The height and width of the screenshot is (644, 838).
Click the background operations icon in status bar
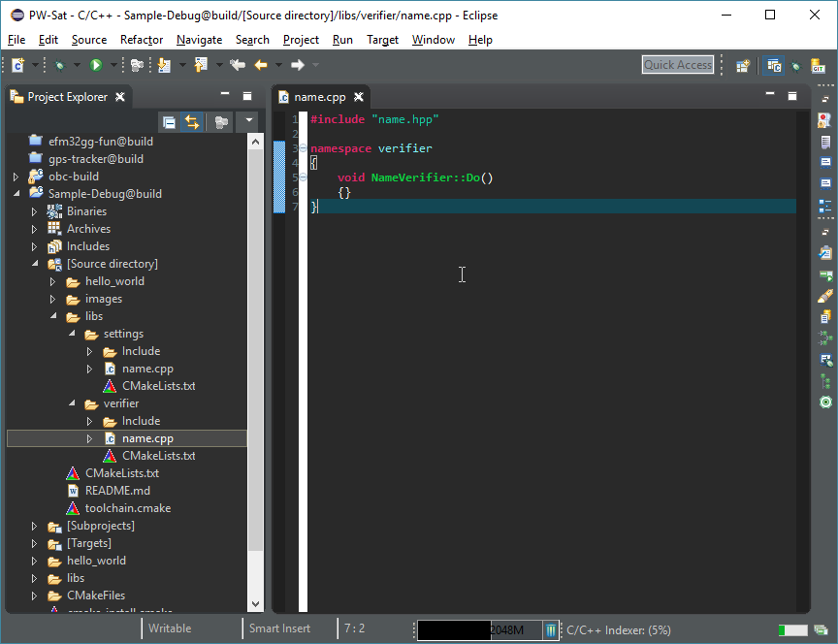pyautogui.click(x=820, y=630)
